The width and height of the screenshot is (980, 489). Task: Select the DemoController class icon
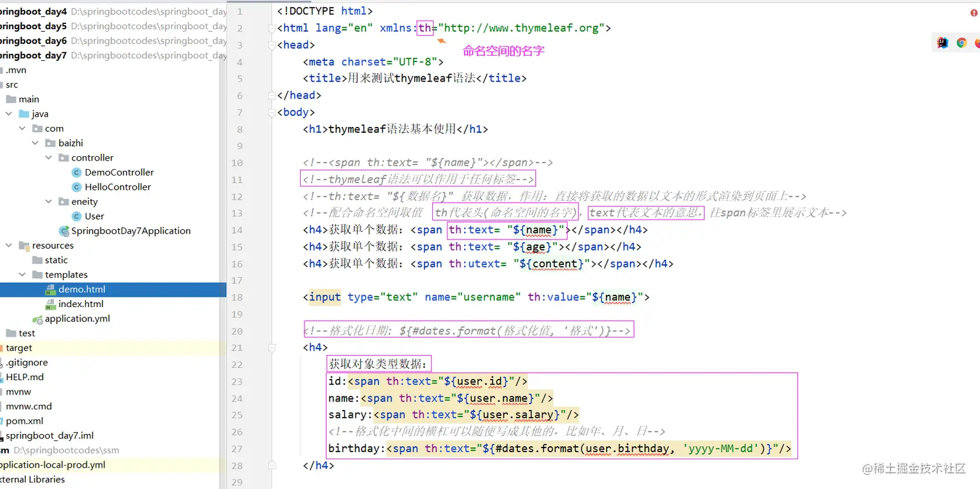76,172
